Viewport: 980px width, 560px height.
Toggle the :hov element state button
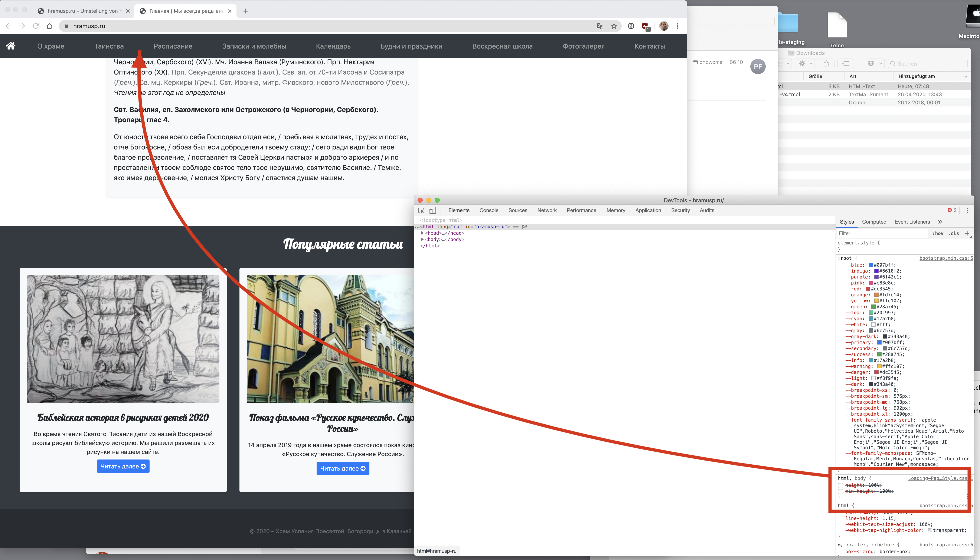[x=938, y=233]
